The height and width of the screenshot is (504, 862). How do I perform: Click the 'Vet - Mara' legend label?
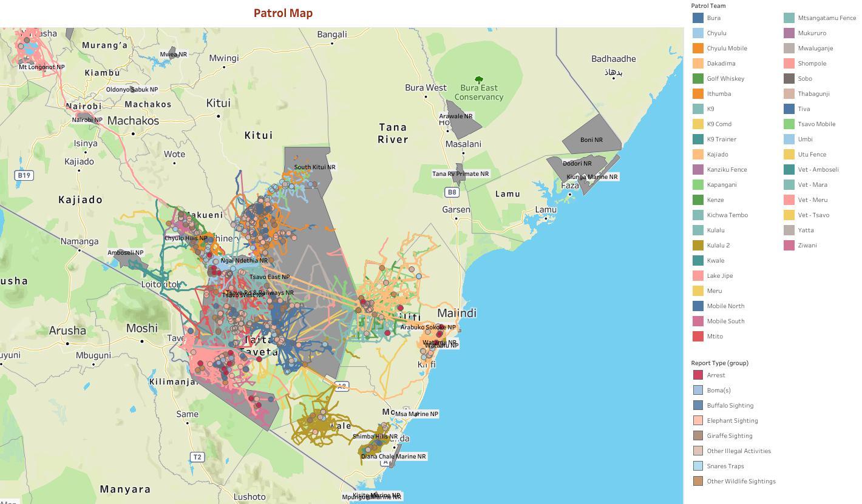pyautogui.click(x=812, y=185)
